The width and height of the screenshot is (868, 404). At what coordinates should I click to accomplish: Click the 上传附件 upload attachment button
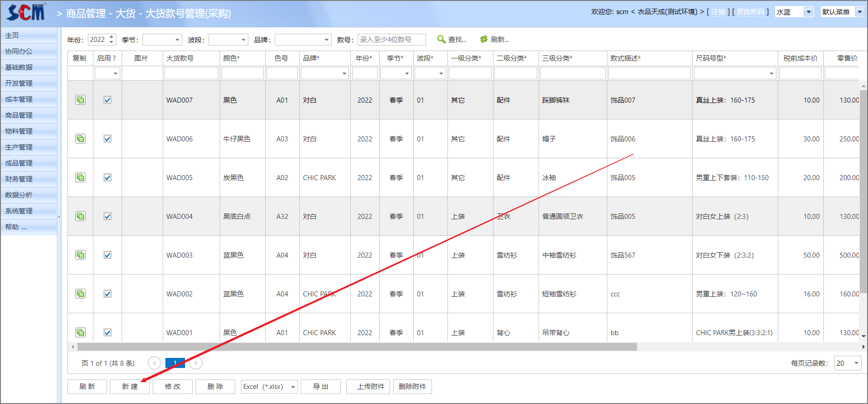[368, 387]
